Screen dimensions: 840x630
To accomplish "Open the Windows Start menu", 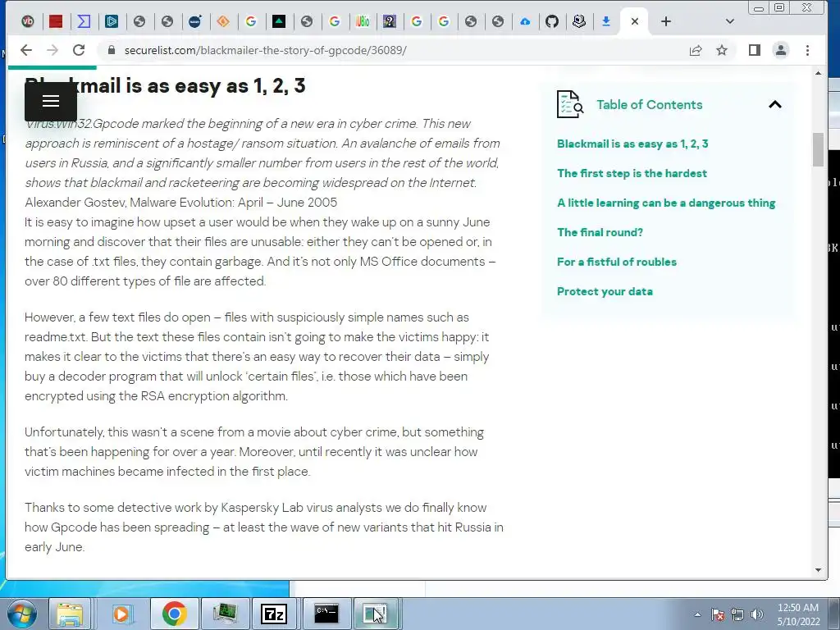I will 21,614.
